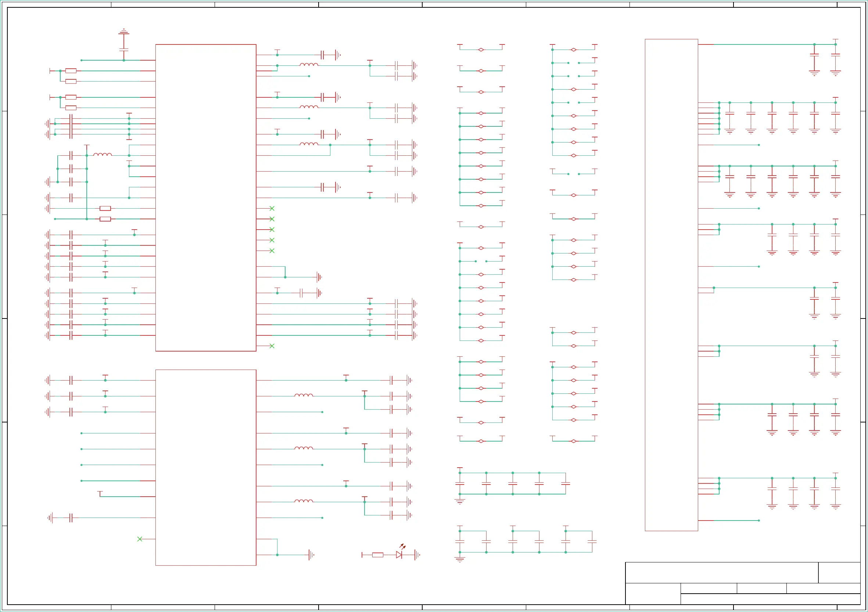This screenshot has width=868, height=612.
Task: Select the rightmost capacitor of the five-capacitor bank
Action: coord(566,484)
